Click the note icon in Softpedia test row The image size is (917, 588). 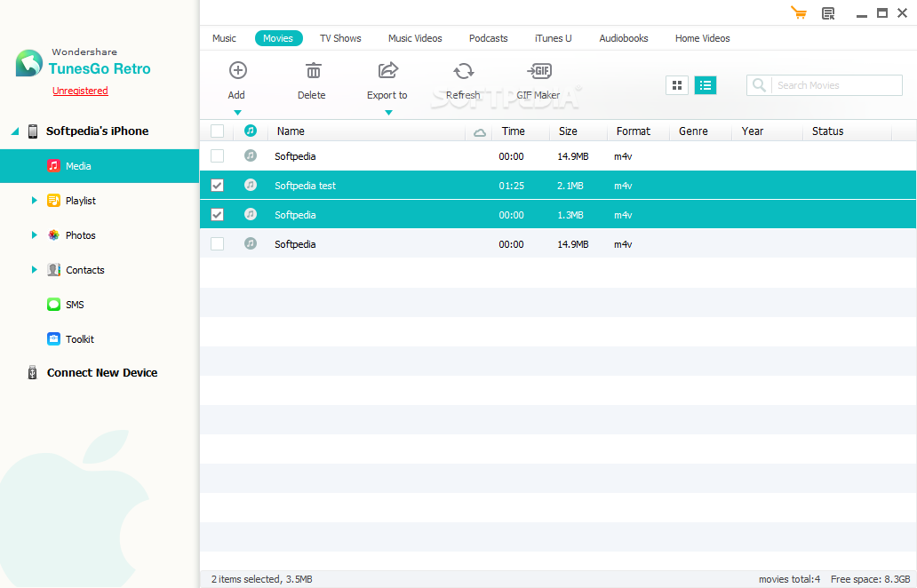pyautogui.click(x=251, y=185)
